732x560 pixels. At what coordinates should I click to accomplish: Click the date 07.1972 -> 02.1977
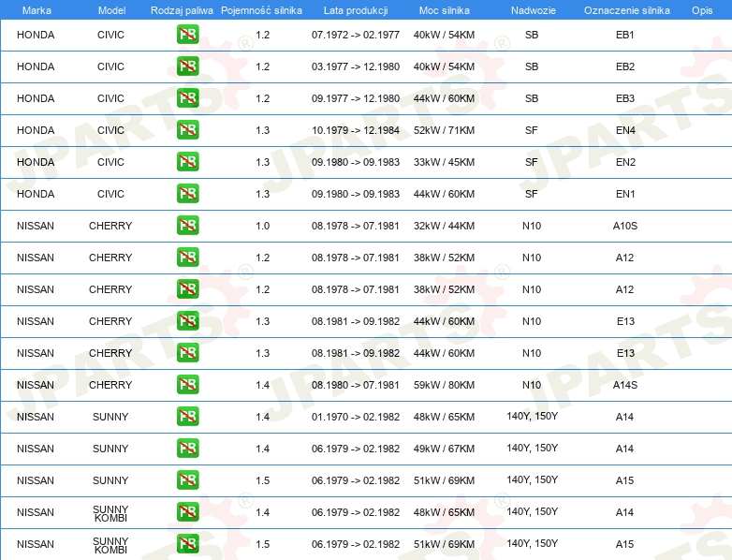[356, 35]
